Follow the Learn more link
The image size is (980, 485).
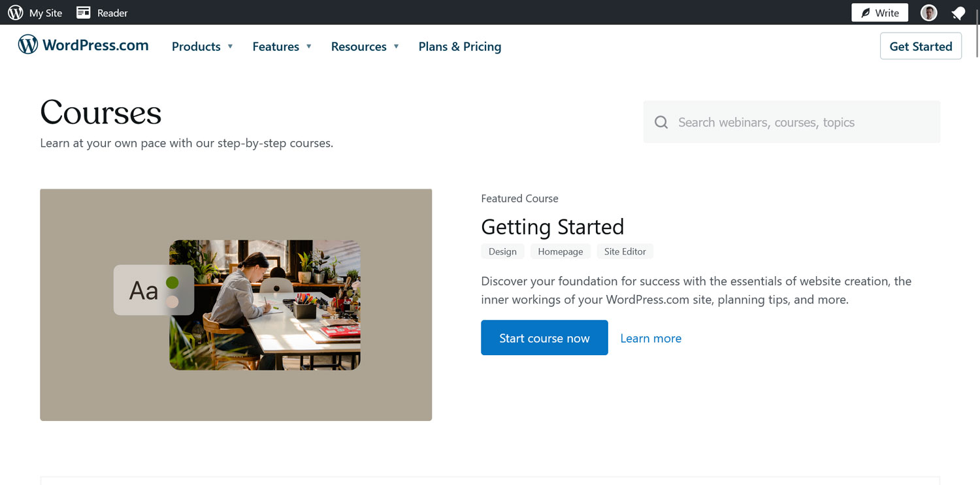651,338
